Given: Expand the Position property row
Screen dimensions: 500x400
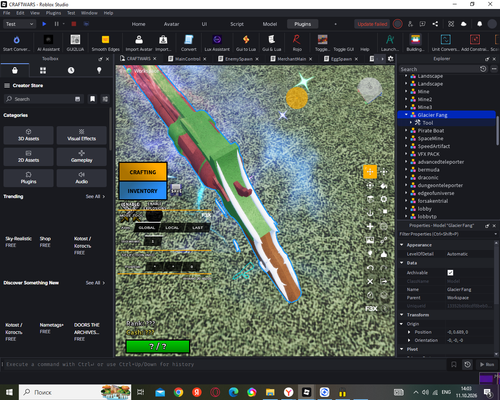Looking at the screenshot, I should click(409, 332).
